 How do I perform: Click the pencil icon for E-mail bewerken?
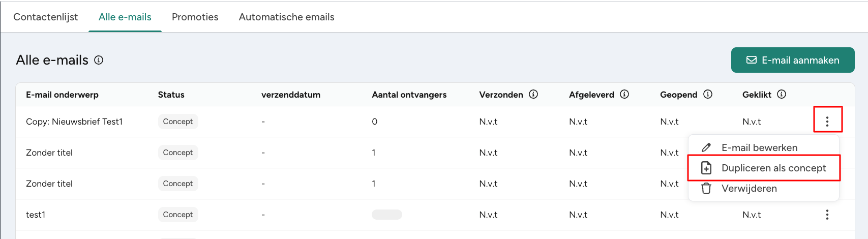pyautogui.click(x=706, y=147)
